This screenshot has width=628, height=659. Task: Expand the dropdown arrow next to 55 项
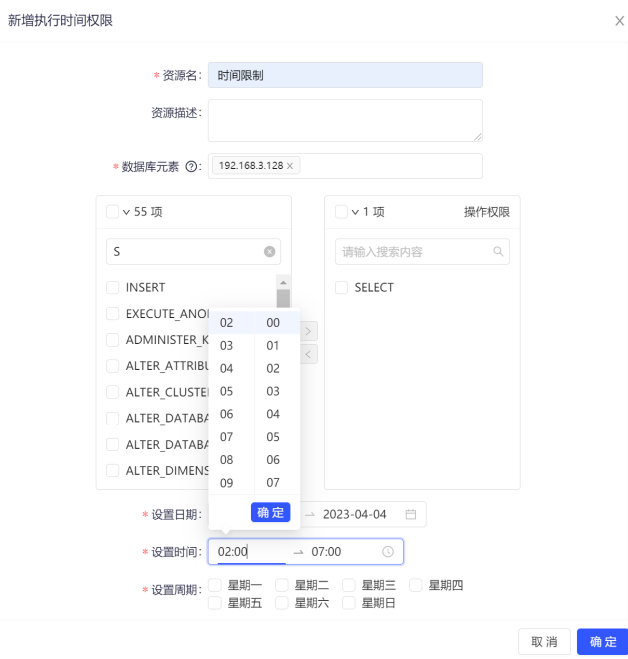click(126, 212)
